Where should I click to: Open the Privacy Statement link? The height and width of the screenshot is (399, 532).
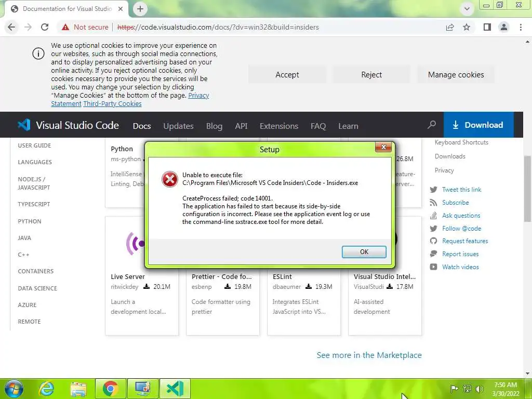(130, 99)
